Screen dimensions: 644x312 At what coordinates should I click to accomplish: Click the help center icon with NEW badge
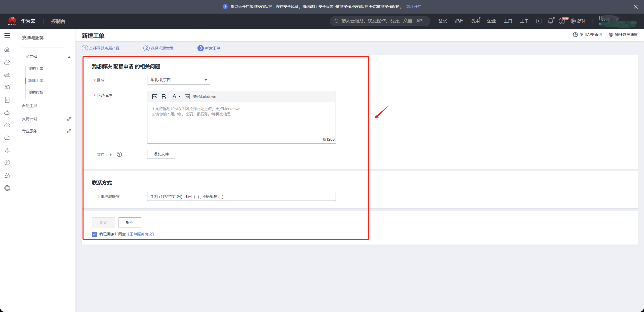tap(561, 21)
